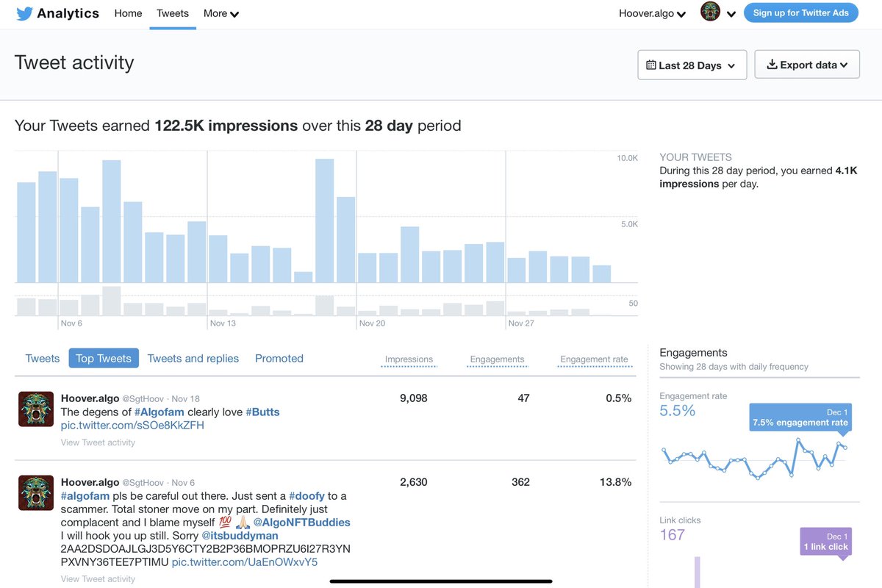Viewport: 882px width, 588px height.
Task: Open the #algofam hashtag in Nov 6 tweet
Action: [85, 496]
